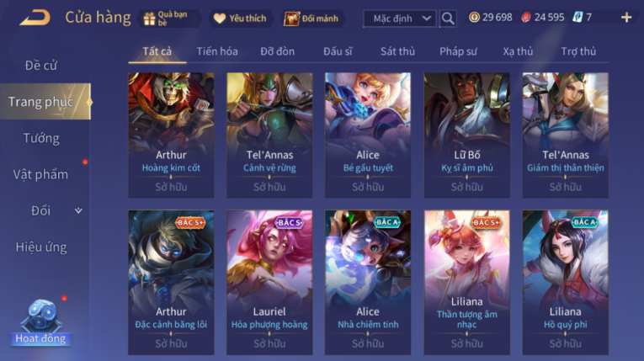This screenshot has height=361, width=644.
Task: Tap the blue voucher ticket icon
Action: pyautogui.click(x=577, y=17)
